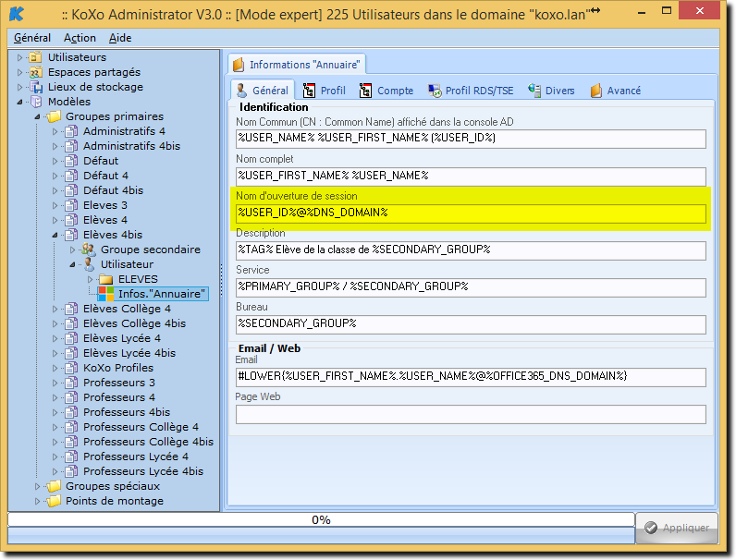Switch to the Avancé tab
736x560 pixels.
tap(616, 91)
